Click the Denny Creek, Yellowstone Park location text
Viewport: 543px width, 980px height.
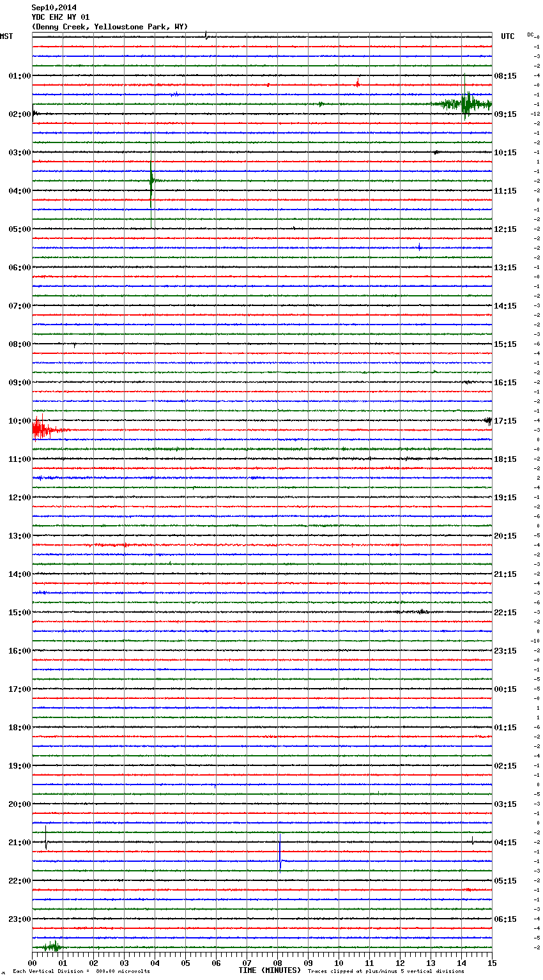pos(110,27)
